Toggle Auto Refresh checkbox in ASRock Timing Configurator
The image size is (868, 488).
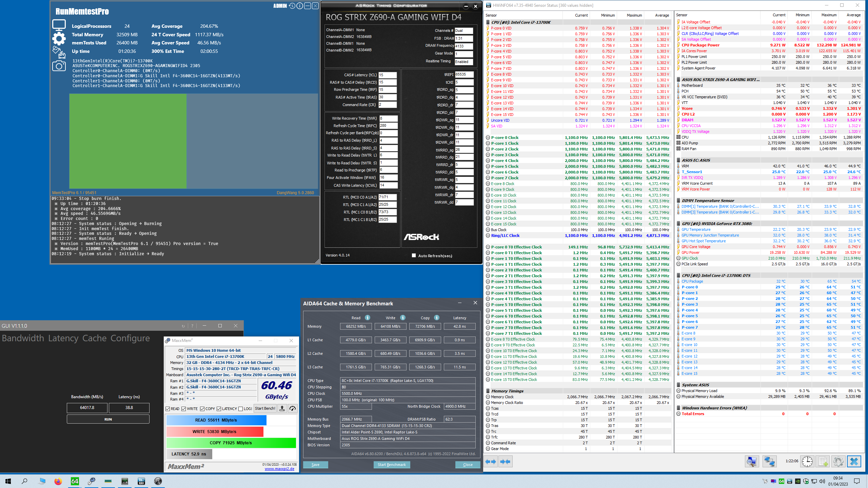(x=414, y=256)
